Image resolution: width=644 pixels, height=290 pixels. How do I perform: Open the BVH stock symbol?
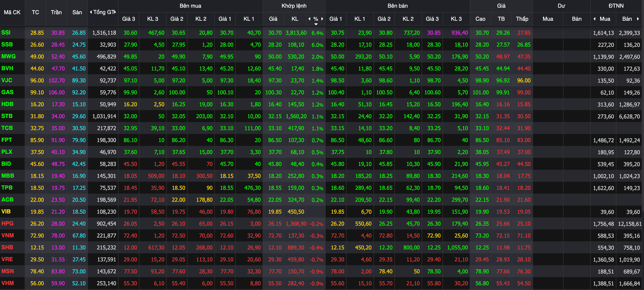[x=7, y=68]
